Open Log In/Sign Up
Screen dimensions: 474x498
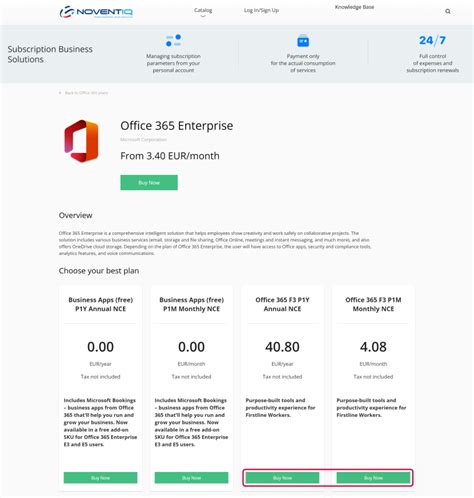(x=261, y=10)
